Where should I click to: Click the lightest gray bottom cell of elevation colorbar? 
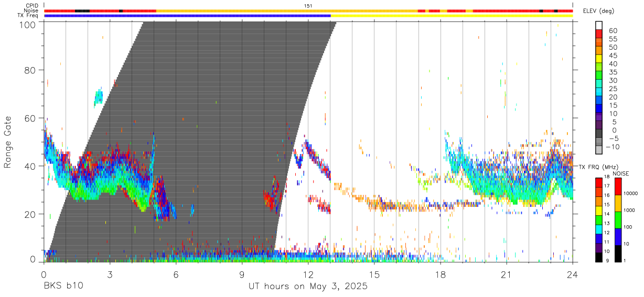(599, 149)
